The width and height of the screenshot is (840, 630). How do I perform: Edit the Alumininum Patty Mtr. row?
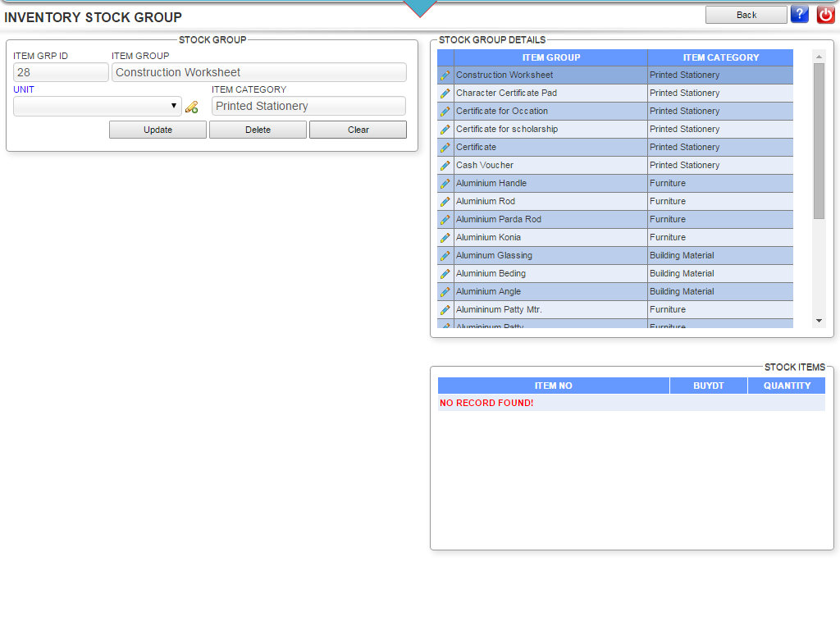pyautogui.click(x=445, y=309)
